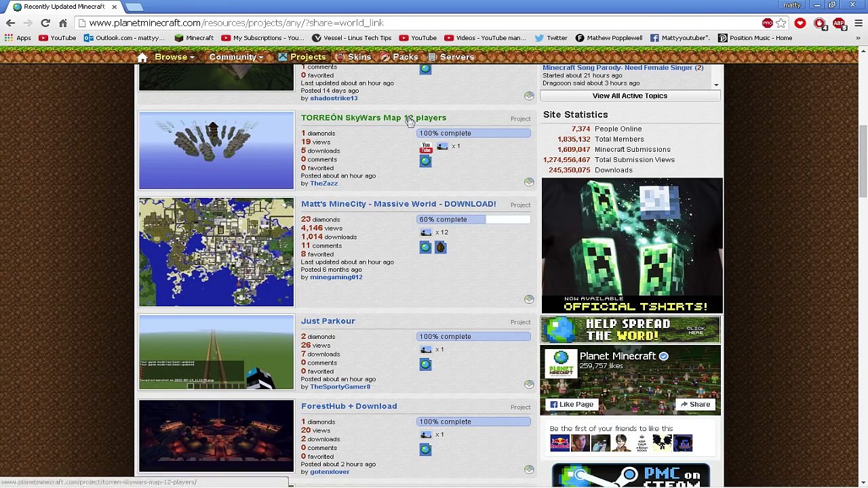The height and width of the screenshot is (488, 868).
Task: Open TORREÓN SkyWars map thumbnail
Action: pos(216,150)
